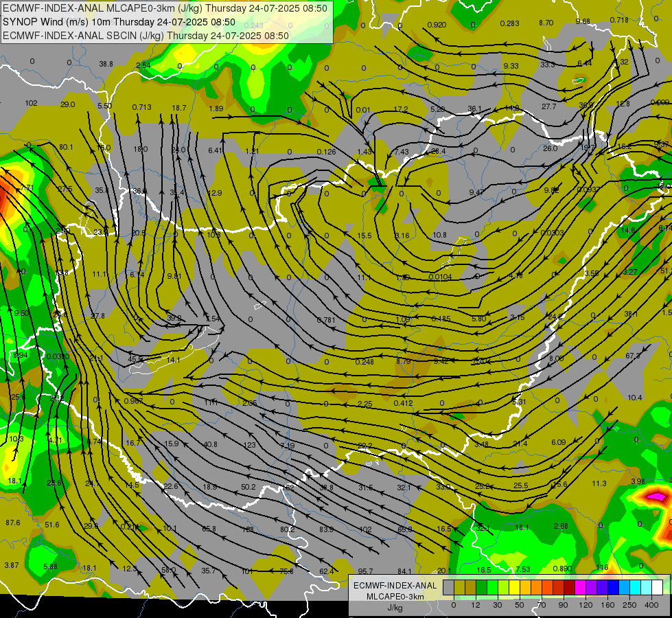Click the legend scale value '250'
Viewport: 672px width, 618px height.
(x=629, y=605)
